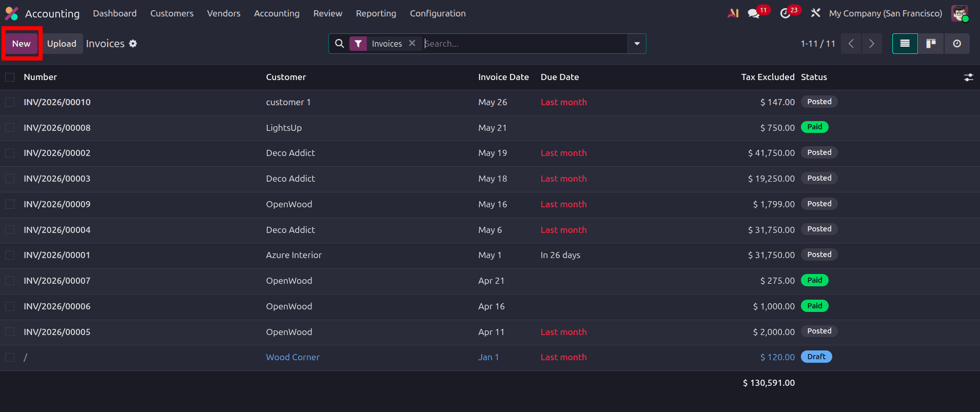Open the Dashboard menu
This screenshot has height=412, width=980.
click(115, 13)
